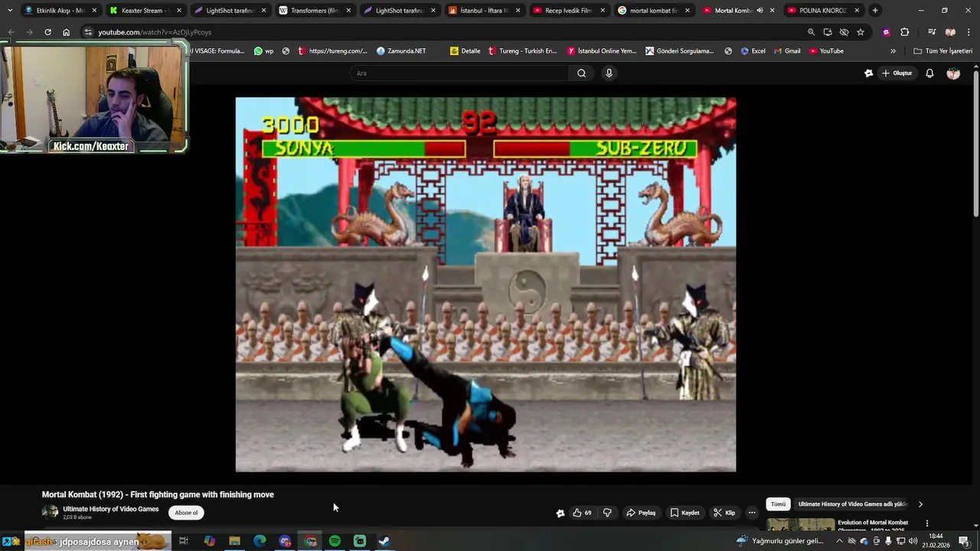Show more chips with right chevron

click(920, 504)
